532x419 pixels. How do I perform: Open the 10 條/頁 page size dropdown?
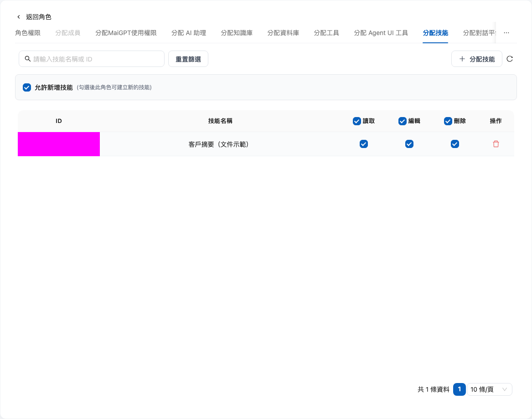(x=489, y=389)
